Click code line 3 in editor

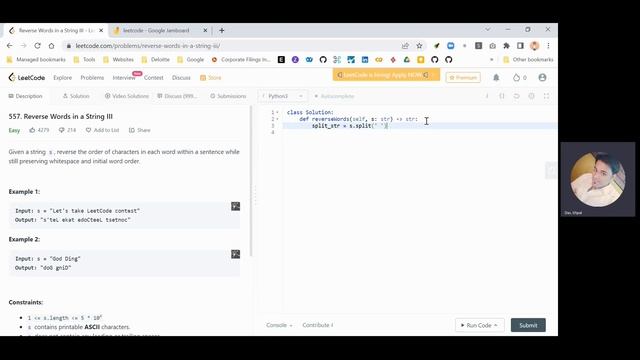pyautogui.click(x=419, y=126)
